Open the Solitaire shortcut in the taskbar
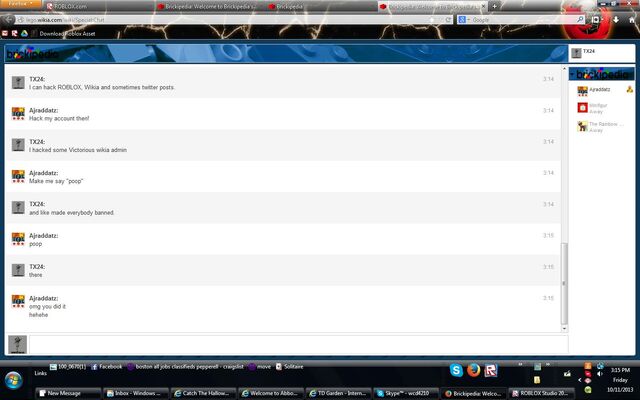The image size is (640, 400). point(289,367)
